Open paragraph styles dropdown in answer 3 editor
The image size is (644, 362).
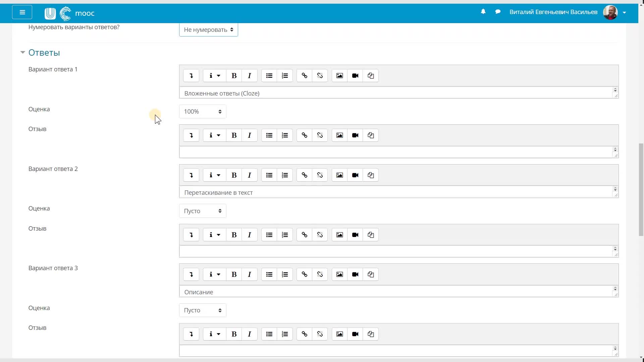click(x=214, y=275)
